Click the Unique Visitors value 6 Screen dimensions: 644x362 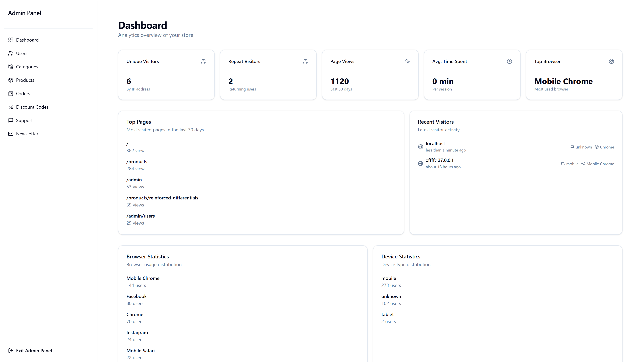pyautogui.click(x=129, y=81)
